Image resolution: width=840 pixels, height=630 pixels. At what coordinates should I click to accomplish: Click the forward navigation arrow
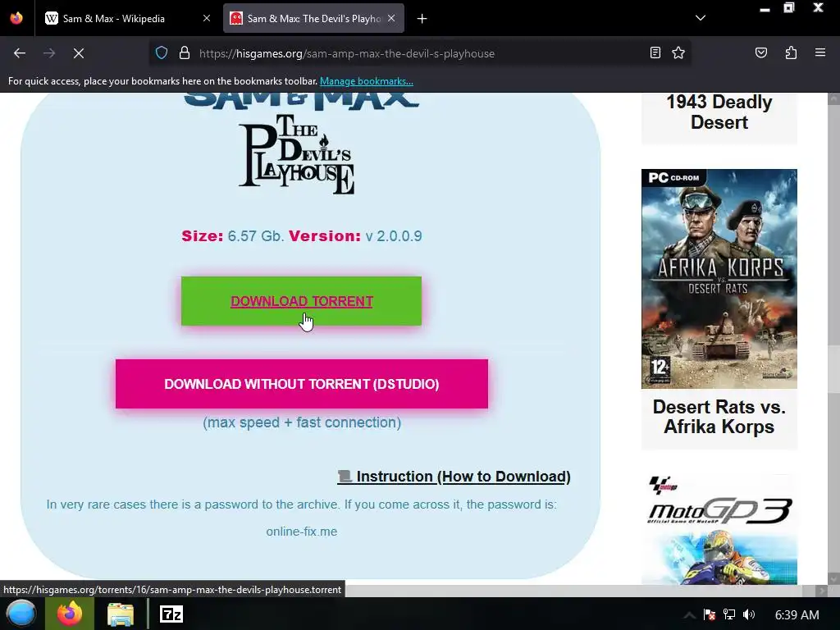[x=49, y=53]
